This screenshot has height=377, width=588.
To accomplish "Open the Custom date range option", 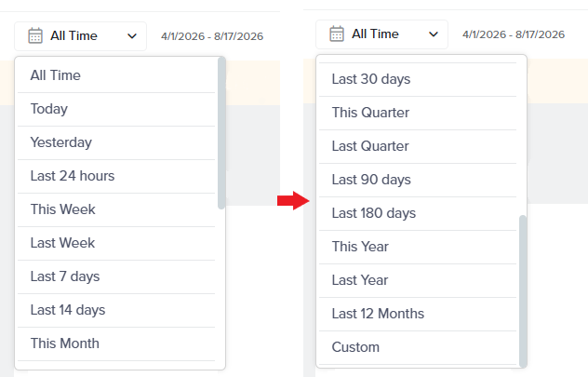I will 418,347.
